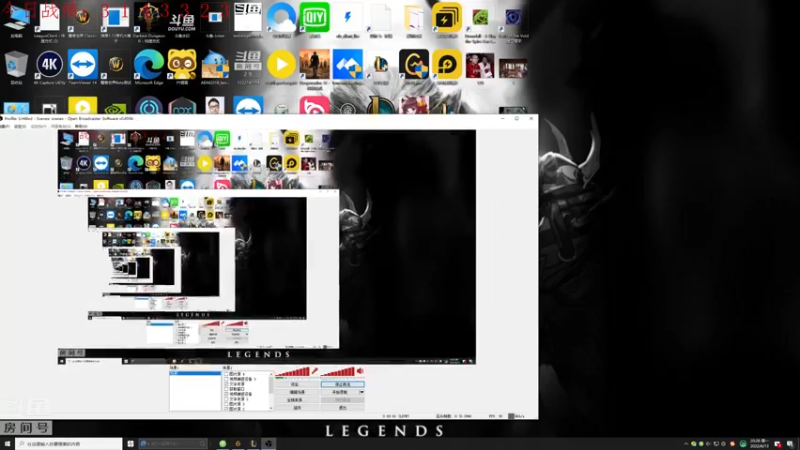Open the blue Thunder lightning-bolt shortcut
Viewport: 800px width, 450px height.
click(347, 19)
